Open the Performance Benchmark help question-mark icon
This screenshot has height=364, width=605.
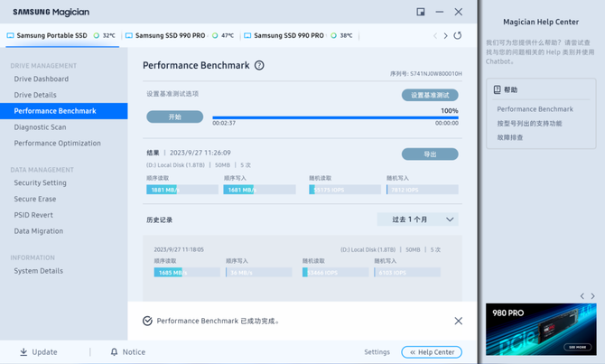[259, 65]
